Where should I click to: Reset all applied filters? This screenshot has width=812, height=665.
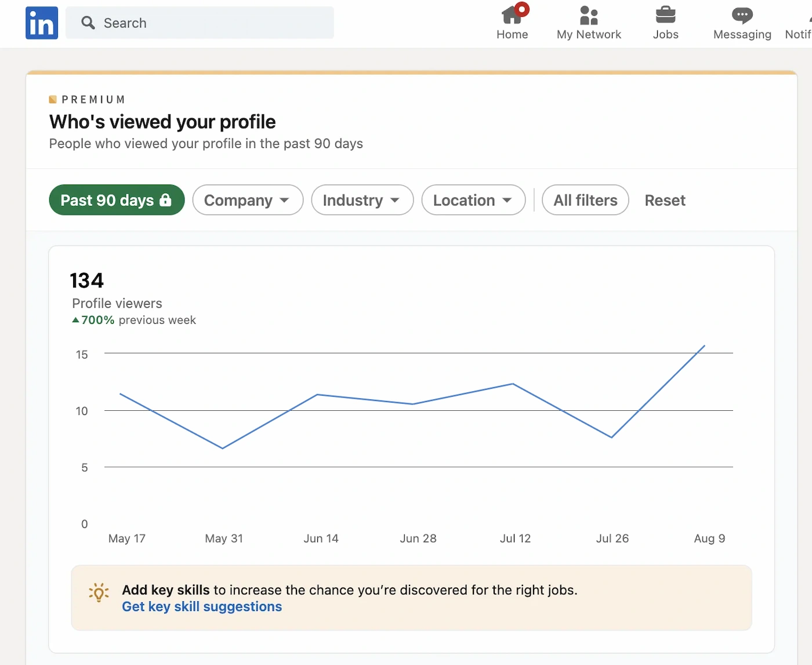pyautogui.click(x=665, y=200)
